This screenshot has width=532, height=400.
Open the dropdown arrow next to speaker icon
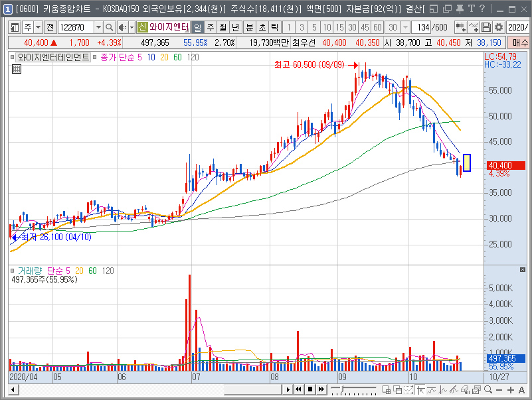[x=132, y=27]
